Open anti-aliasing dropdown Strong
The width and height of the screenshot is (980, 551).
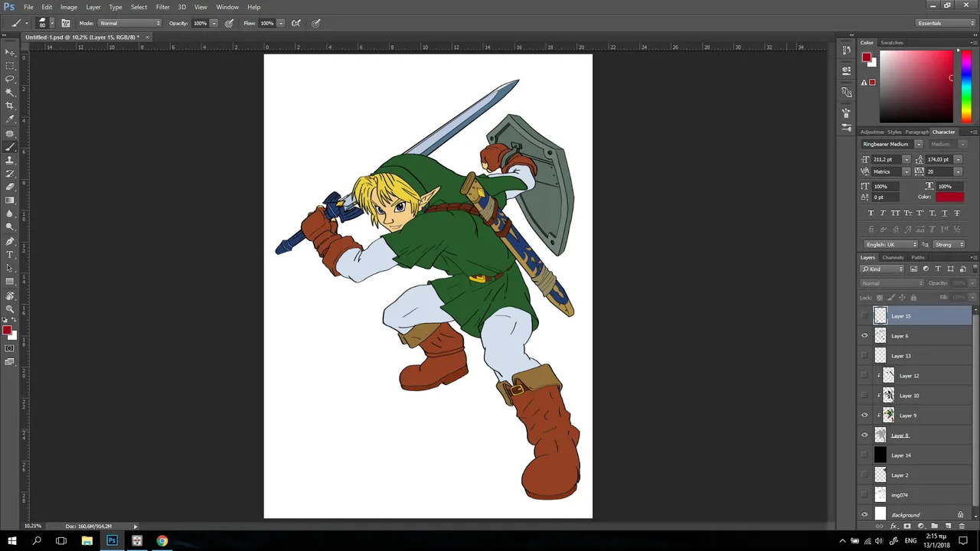[x=949, y=244]
